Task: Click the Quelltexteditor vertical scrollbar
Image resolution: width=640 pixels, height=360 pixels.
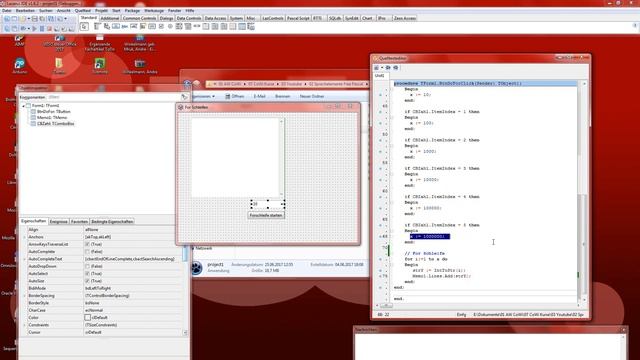Action: coord(584,192)
